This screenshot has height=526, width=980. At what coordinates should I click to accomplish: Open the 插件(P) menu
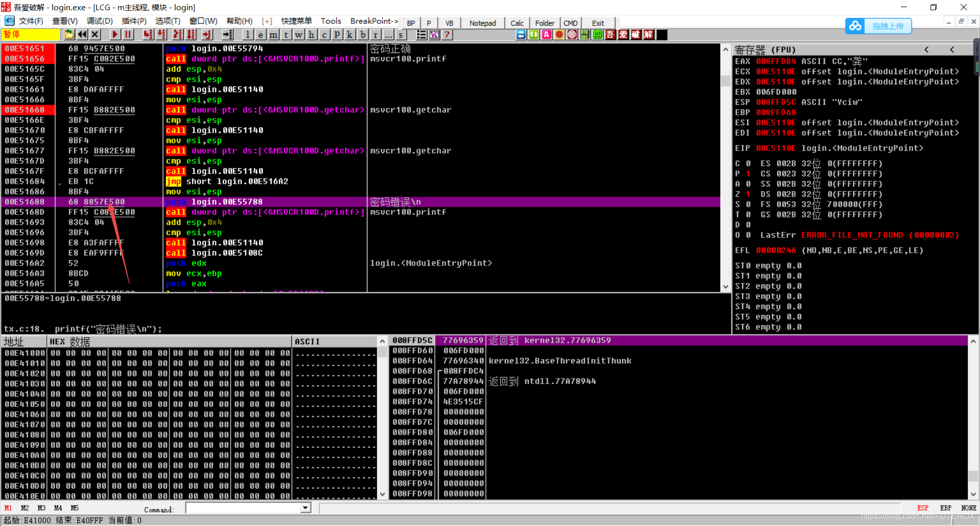(x=134, y=21)
